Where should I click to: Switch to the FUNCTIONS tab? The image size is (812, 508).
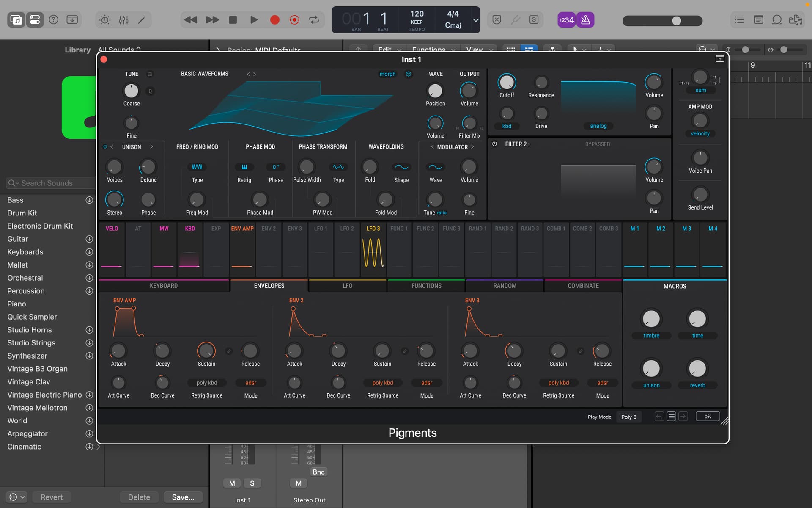point(426,286)
